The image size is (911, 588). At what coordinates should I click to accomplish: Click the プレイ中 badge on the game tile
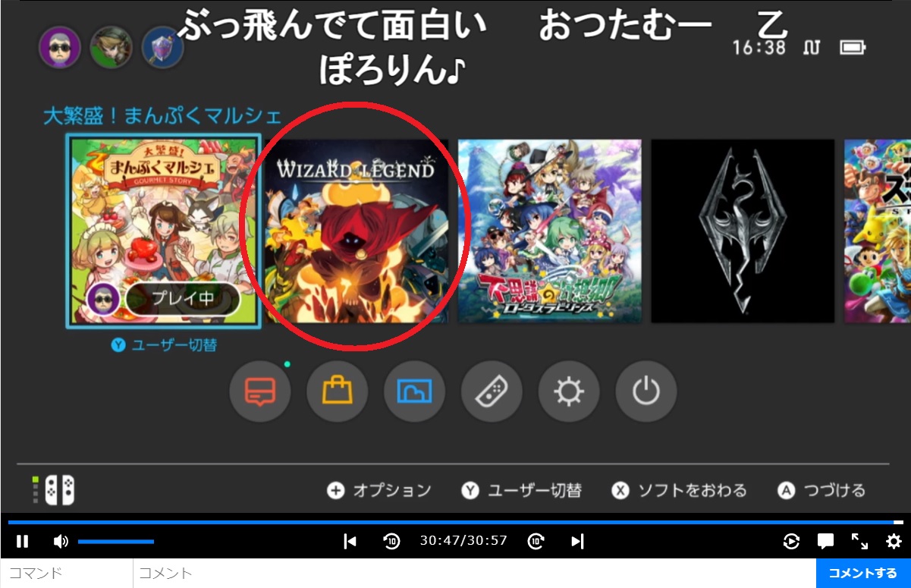coord(183,298)
